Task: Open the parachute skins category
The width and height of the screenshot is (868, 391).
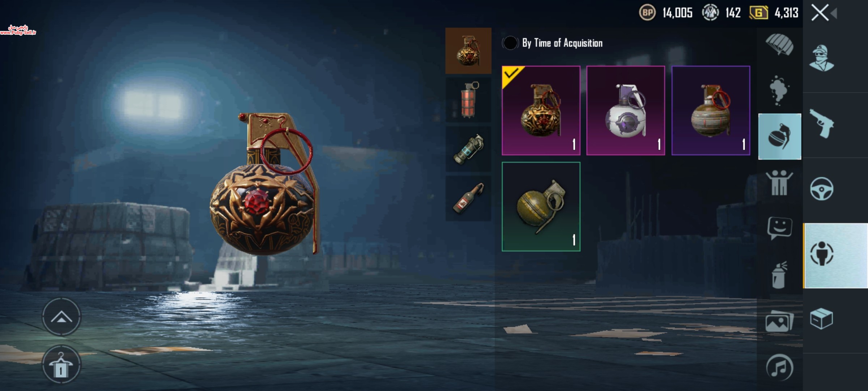Action: tap(779, 45)
